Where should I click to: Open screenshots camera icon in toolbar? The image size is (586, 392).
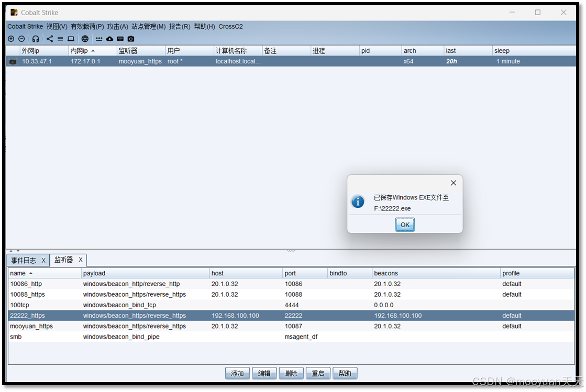click(131, 39)
